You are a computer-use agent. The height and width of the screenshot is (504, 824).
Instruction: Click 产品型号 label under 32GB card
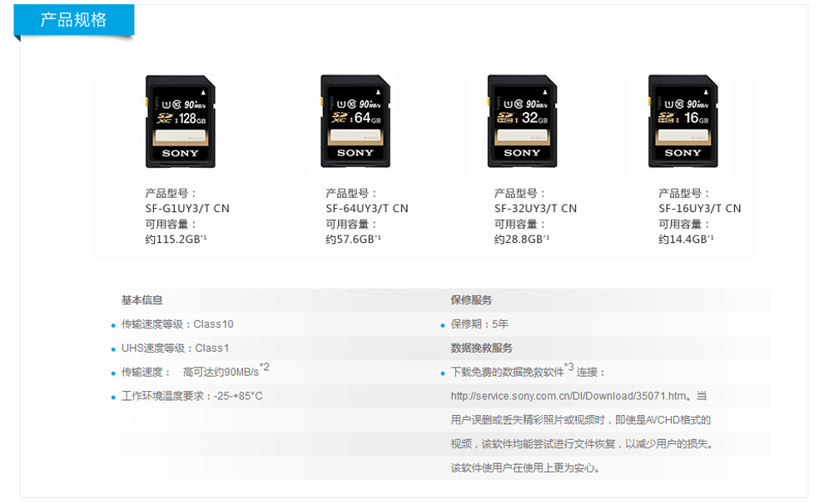tap(519, 193)
